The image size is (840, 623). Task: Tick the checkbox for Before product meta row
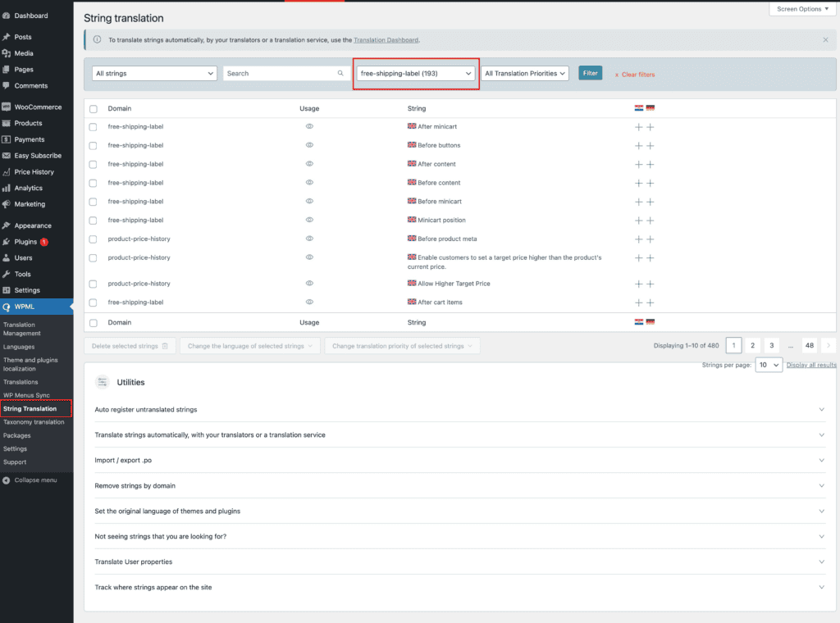click(93, 239)
